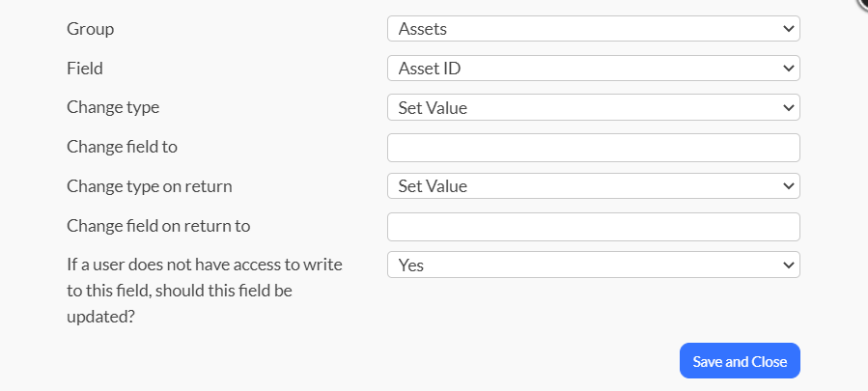This screenshot has height=391, width=868.
Task: Click the Field label
Action: 85,69
